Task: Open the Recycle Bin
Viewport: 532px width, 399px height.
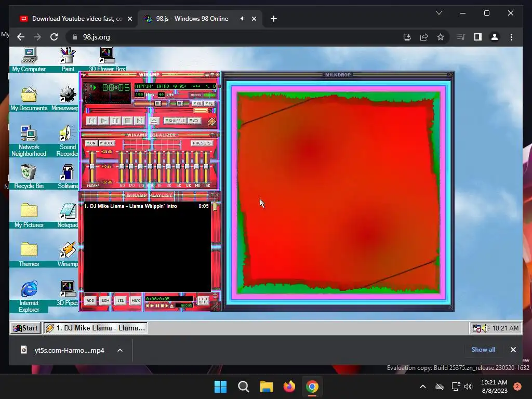Action: coord(29,177)
